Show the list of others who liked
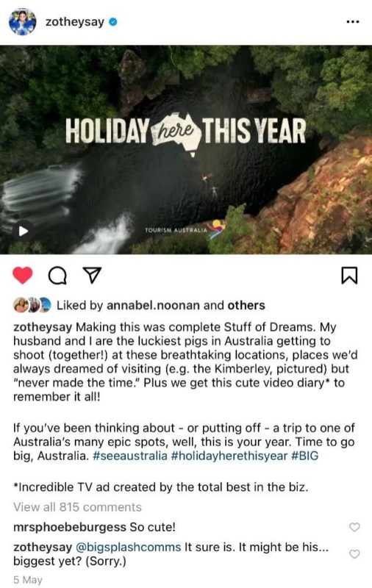This screenshot has height=588, width=372. pyautogui.click(x=246, y=305)
